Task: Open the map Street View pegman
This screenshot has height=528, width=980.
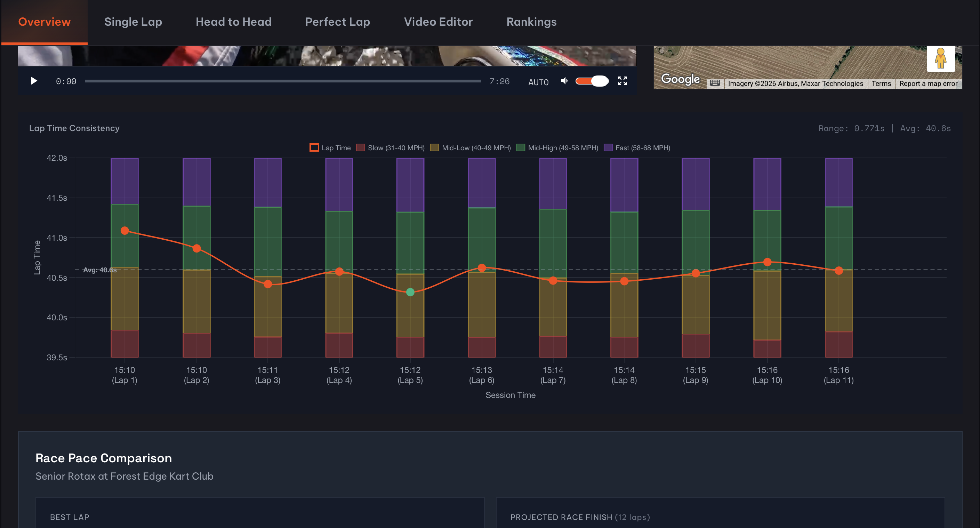Action: (x=940, y=58)
